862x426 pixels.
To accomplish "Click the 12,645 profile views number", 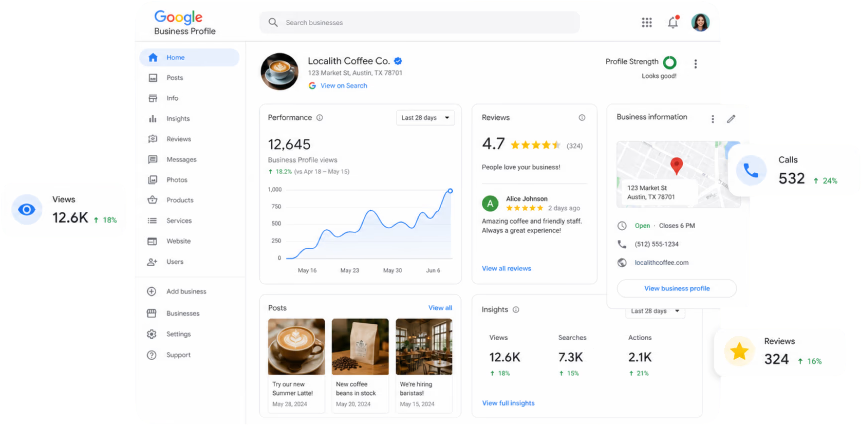I will 289,145.
